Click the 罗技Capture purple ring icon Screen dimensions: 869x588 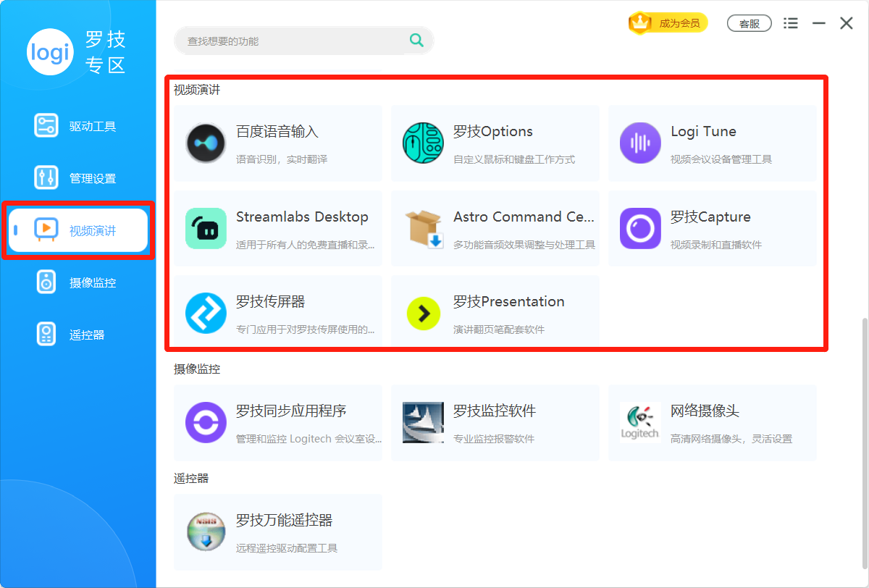pos(640,229)
